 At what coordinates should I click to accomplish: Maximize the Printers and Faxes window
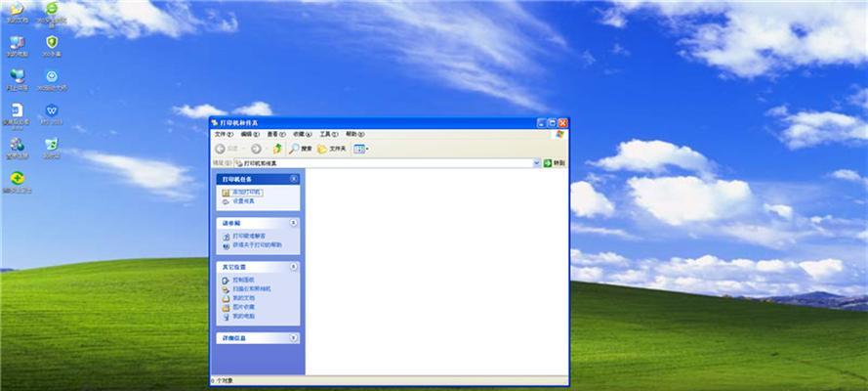(x=552, y=123)
